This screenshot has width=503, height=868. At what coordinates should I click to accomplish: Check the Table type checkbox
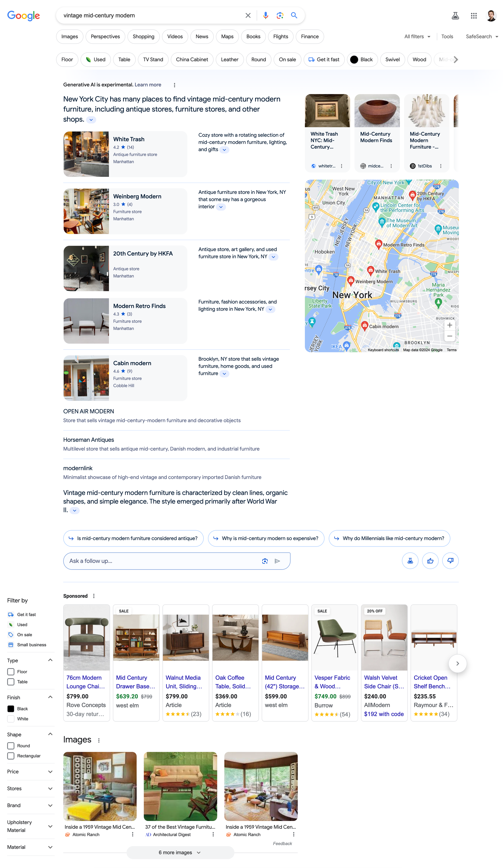[x=11, y=682]
